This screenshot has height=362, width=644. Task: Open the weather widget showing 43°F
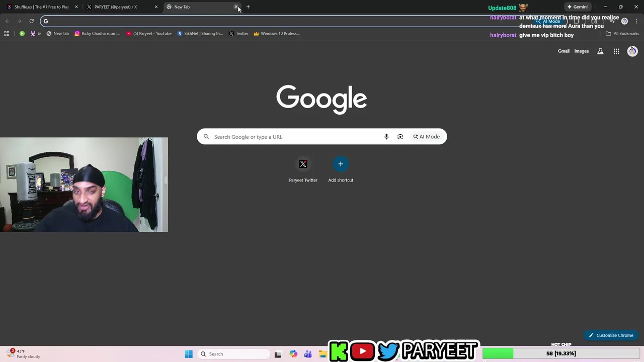tap(24, 354)
